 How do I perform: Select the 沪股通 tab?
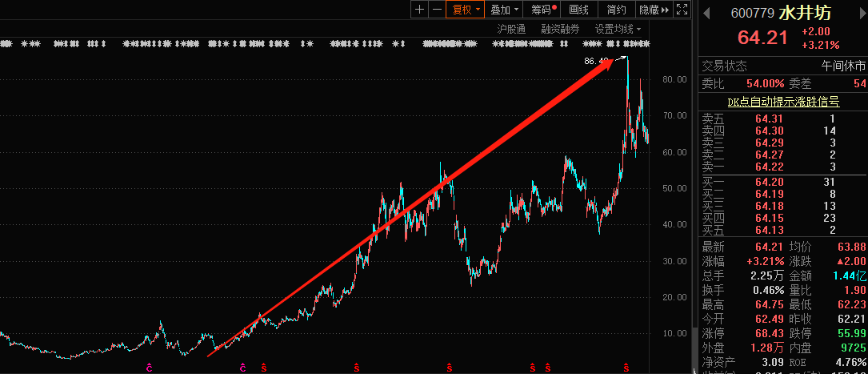[x=511, y=29]
